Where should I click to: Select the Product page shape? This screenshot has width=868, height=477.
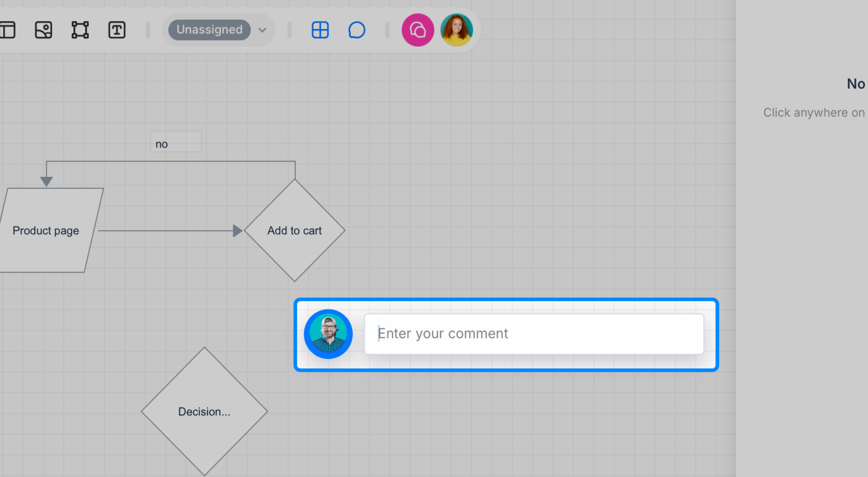[x=48, y=230]
